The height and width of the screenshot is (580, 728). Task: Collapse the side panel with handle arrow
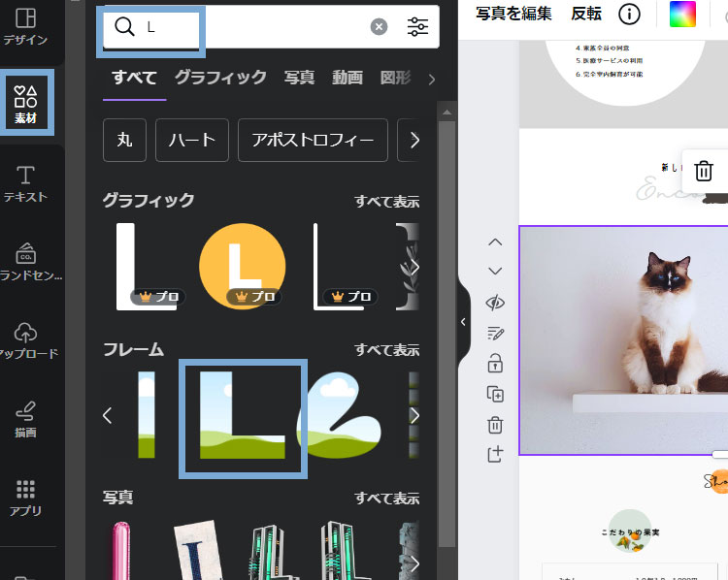click(463, 322)
